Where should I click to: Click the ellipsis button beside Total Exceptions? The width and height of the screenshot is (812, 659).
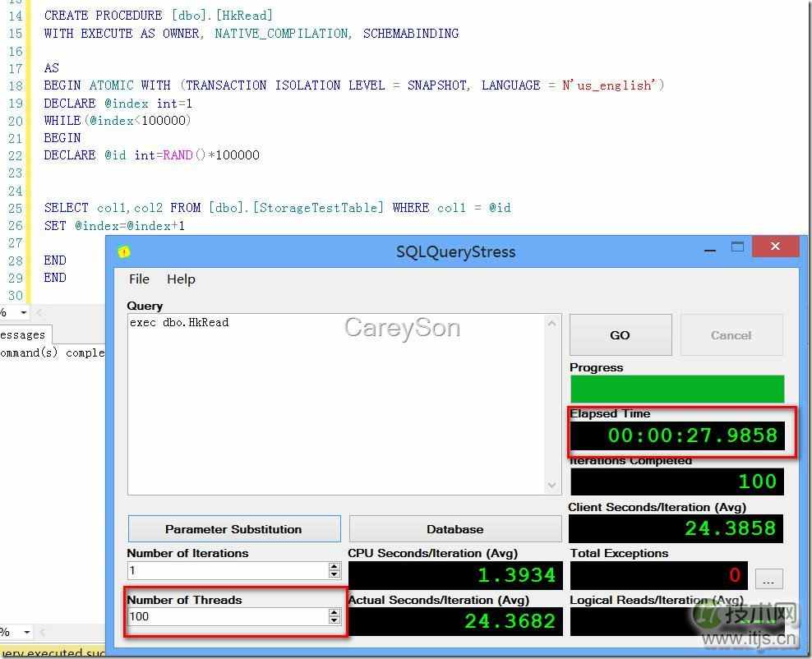pos(768,580)
